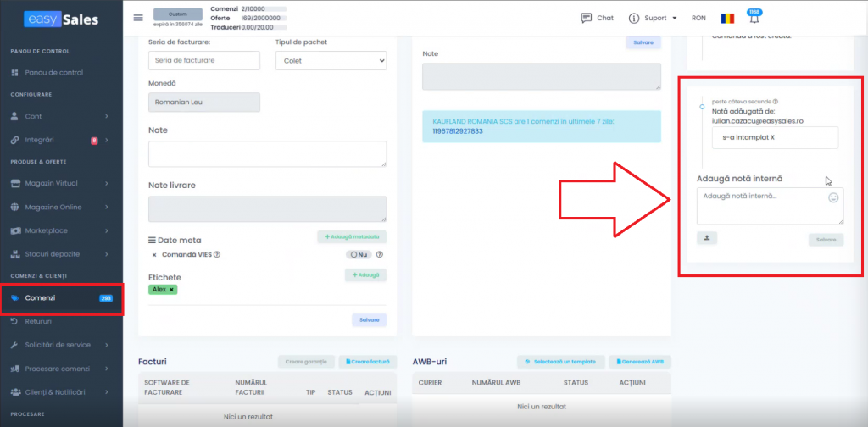Open the Romanian flag language selector
The image size is (868, 427).
point(727,18)
